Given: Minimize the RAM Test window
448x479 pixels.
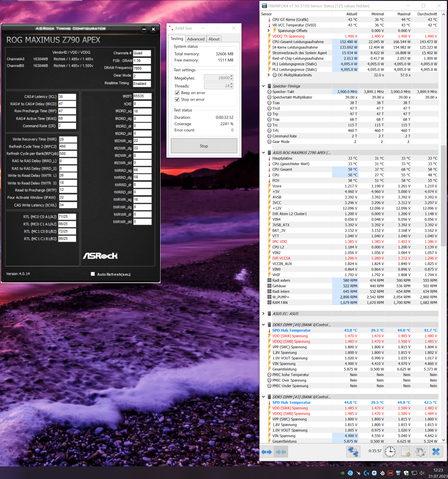Looking at the screenshot, I should click(203, 28).
